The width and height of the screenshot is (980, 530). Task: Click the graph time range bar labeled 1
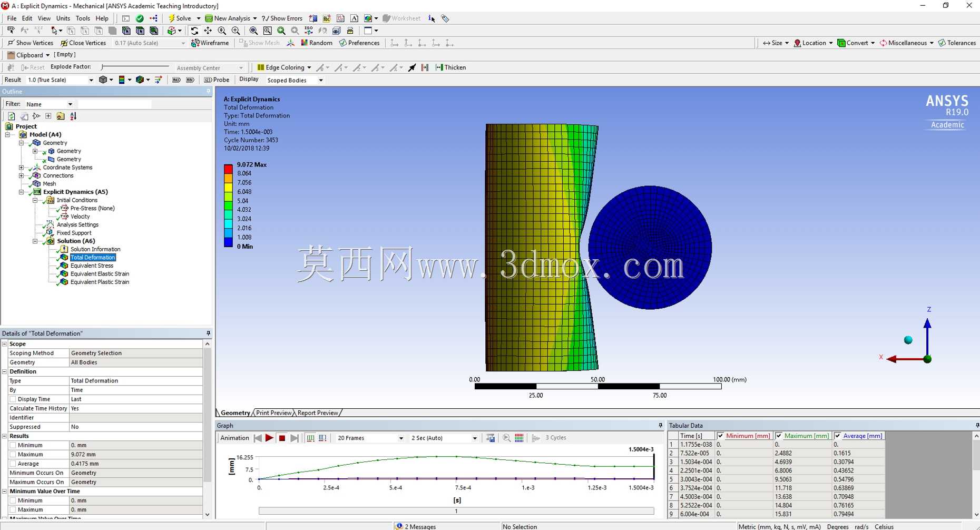pyautogui.click(x=456, y=511)
